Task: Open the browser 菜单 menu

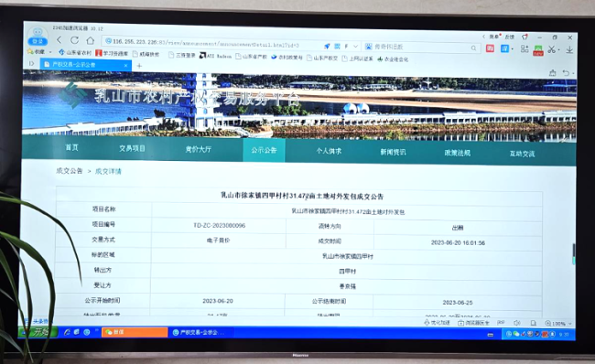Action: point(494,37)
